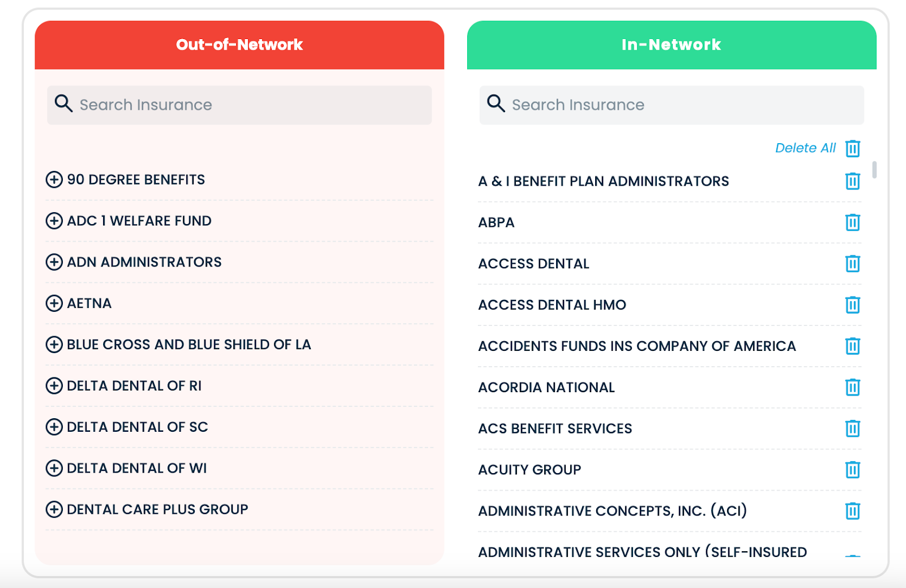The height and width of the screenshot is (588, 906).
Task: Click plus icon beside DENTAL CARE PLUS GROUP
Action: coord(54,509)
